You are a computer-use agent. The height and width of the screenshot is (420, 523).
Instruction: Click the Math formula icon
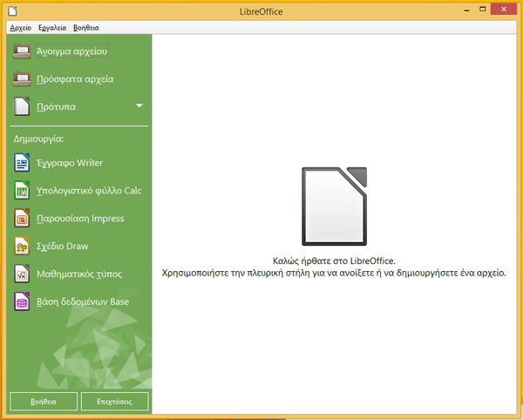click(22, 274)
